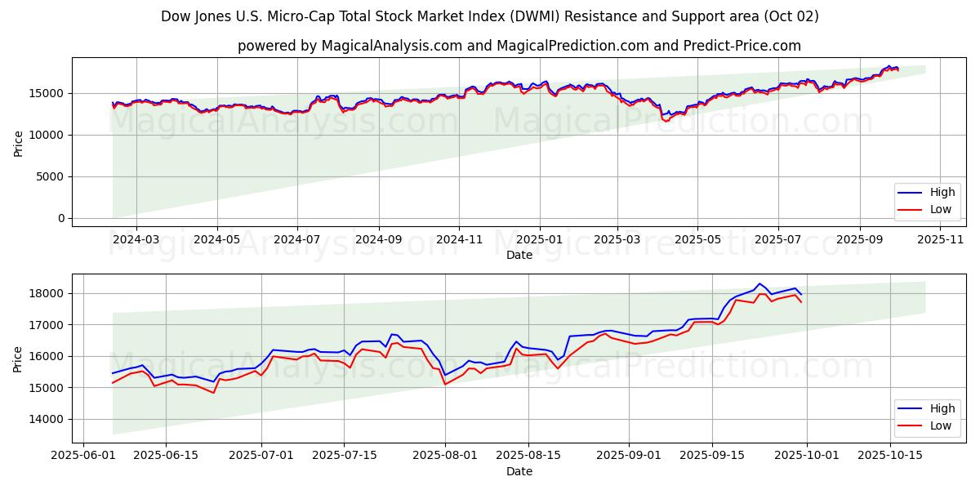Click the 'Date' x-axis label under the bottom chart
The height and width of the screenshot is (490, 980).
519,471
